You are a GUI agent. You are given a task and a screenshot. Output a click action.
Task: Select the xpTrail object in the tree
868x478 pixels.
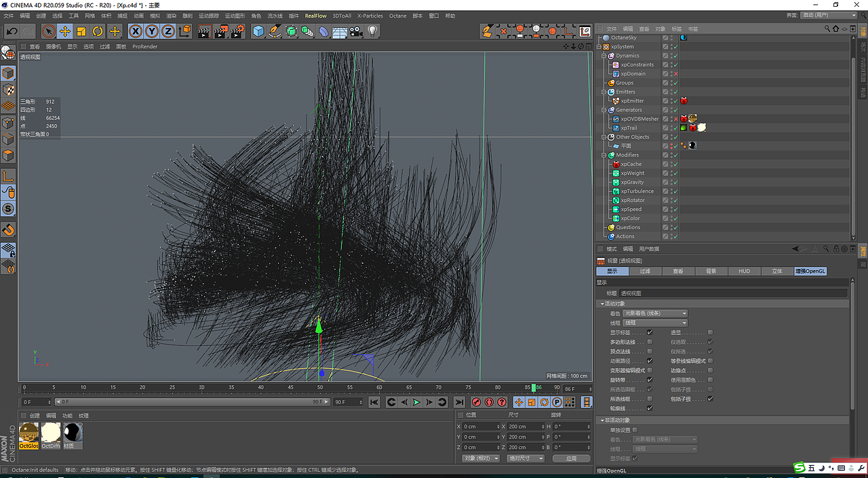629,127
